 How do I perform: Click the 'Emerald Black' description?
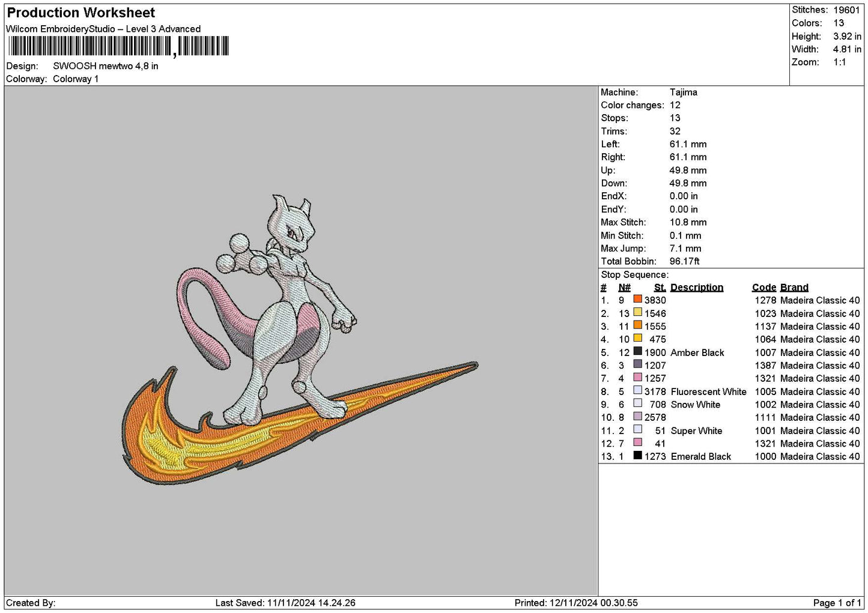tap(701, 457)
